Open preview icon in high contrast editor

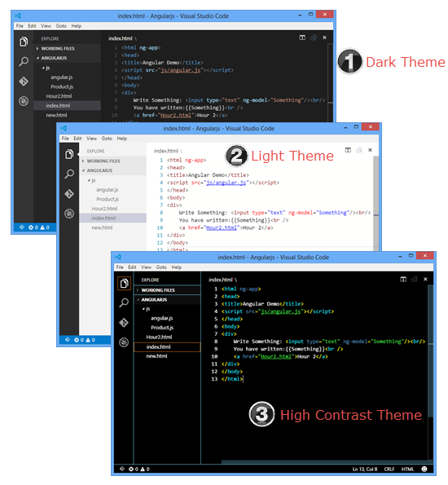[x=415, y=280]
